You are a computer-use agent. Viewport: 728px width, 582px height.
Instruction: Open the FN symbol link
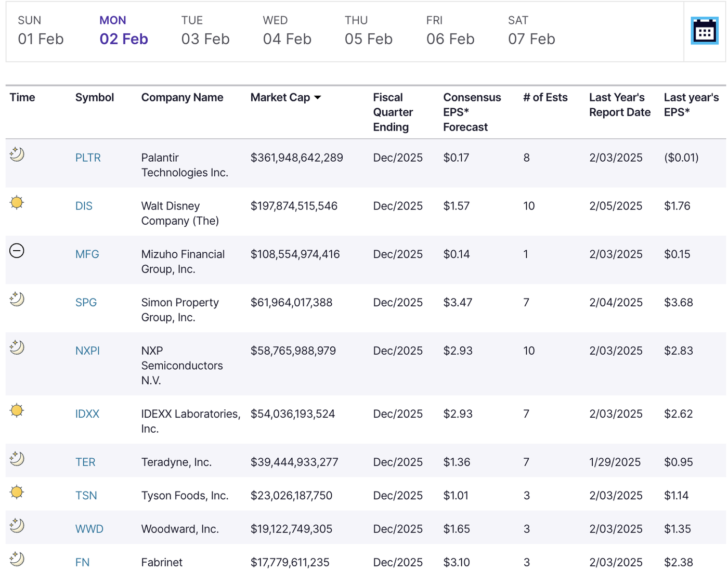click(x=82, y=562)
